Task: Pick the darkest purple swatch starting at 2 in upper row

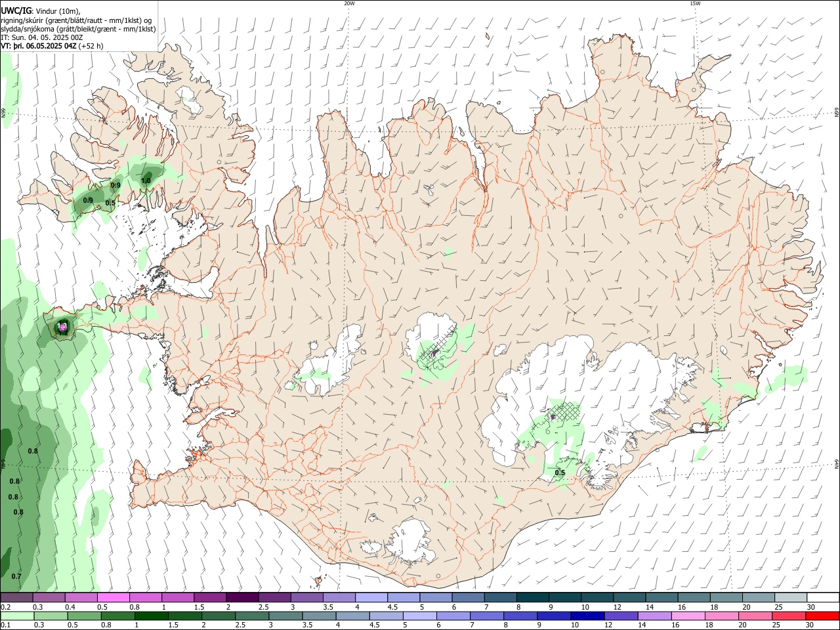Action: (x=242, y=597)
